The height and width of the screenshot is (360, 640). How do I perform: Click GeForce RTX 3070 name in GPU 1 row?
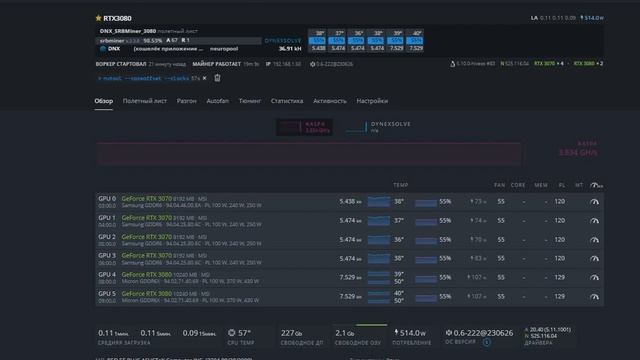tap(147, 218)
